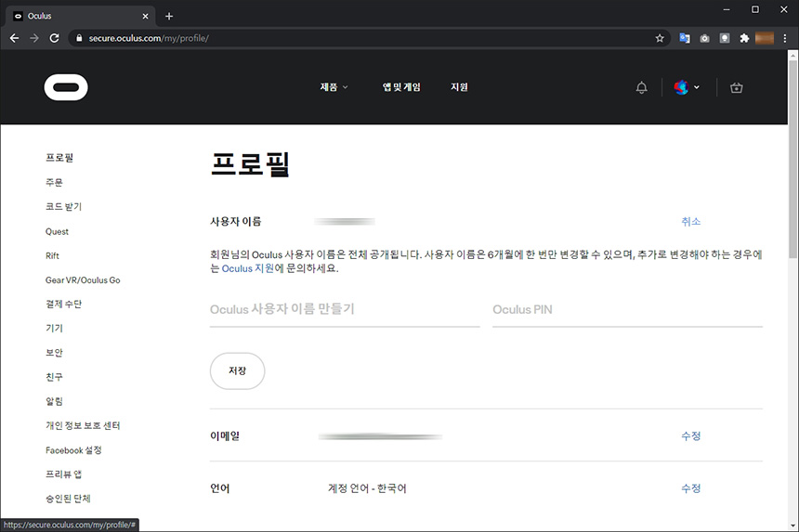Click the browser profile avatar
Screen dimensions: 799x532
click(x=765, y=38)
